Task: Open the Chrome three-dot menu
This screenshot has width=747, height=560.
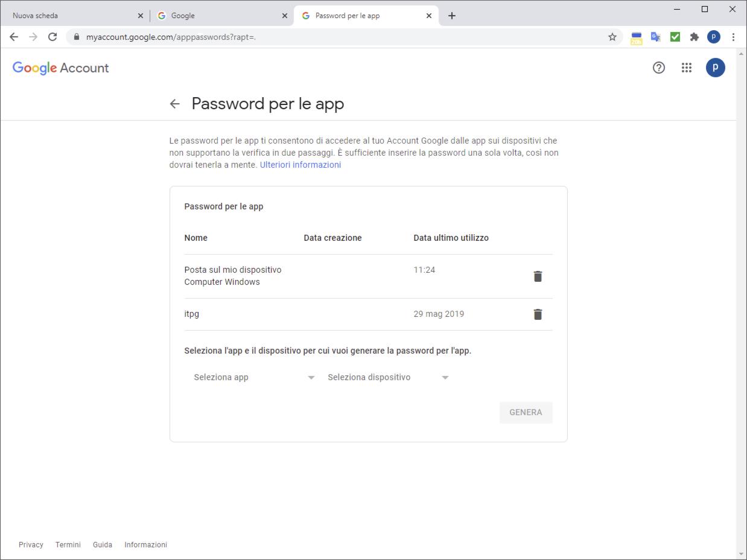Action: coord(733,37)
